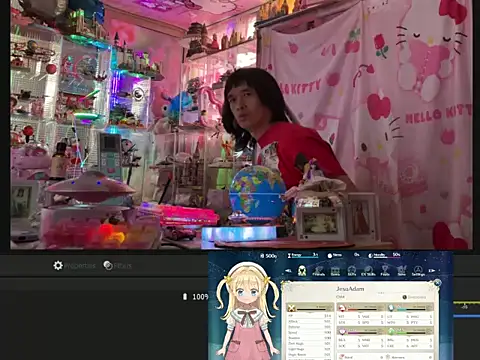Click the crossed swords combat stats icon
The image size is (480, 360).
point(292,308)
